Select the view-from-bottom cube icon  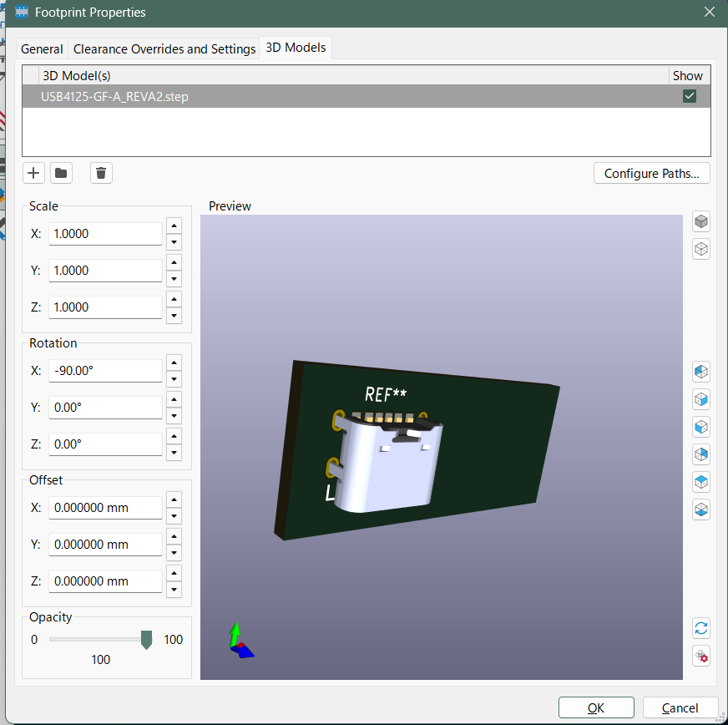pos(701,510)
